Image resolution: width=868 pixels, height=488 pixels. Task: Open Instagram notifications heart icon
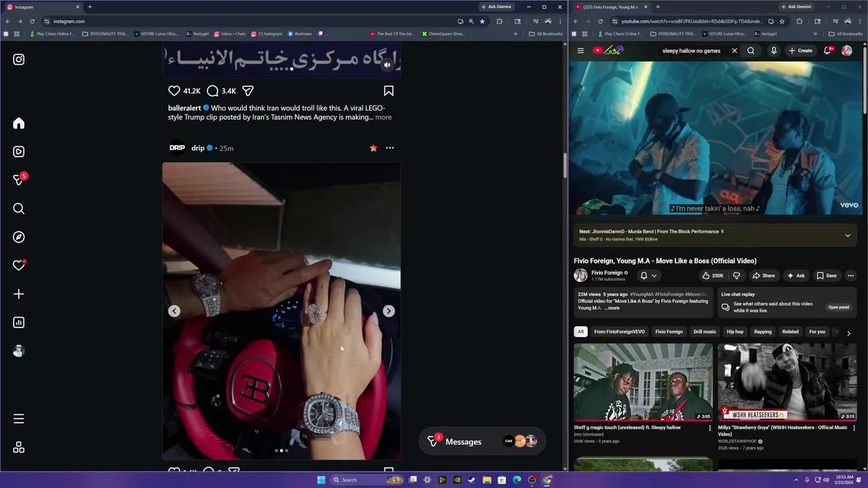pyautogui.click(x=19, y=266)
